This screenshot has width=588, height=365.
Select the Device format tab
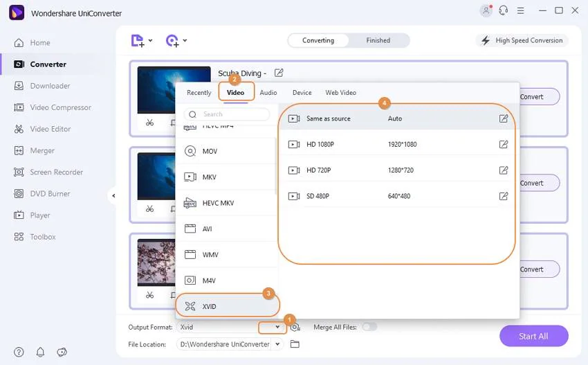(302, 93)
